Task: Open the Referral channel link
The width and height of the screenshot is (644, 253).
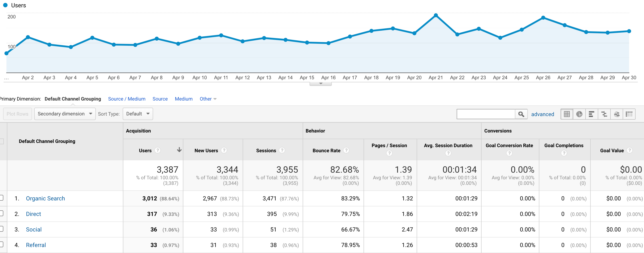Action: (x=36, y=245)
